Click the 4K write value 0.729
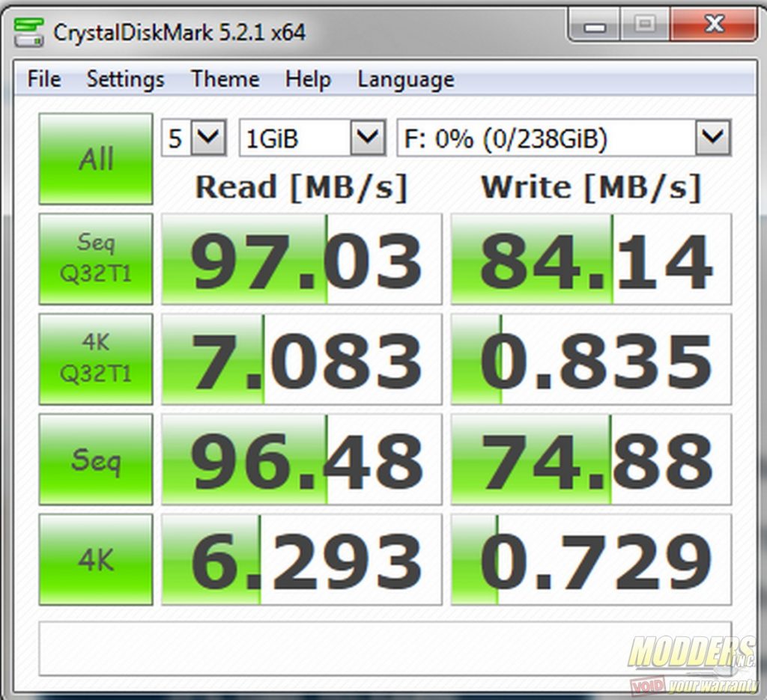Image resolution: width=767 pixels, height=700 pixels. 591,560
